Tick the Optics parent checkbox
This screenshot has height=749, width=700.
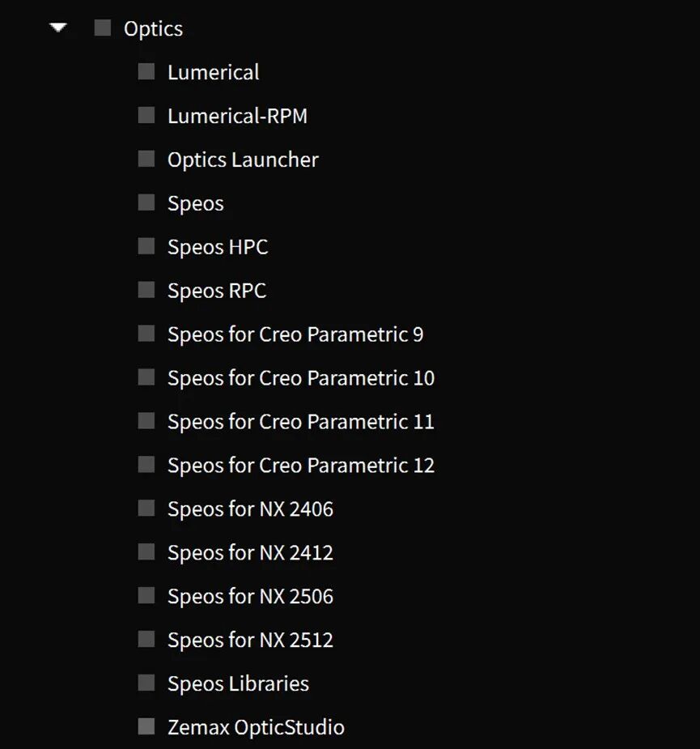coord(103,28)
